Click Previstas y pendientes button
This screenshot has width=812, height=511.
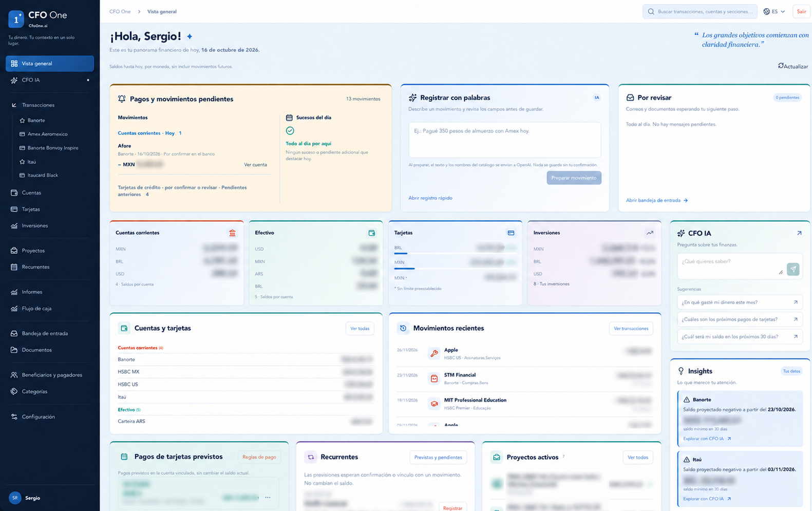coord(438,457)
